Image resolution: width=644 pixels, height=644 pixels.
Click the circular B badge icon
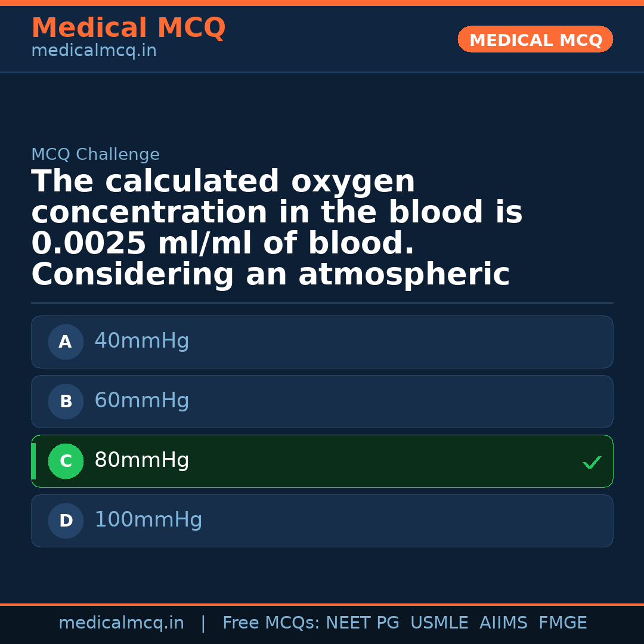click(x=66, y=401)
